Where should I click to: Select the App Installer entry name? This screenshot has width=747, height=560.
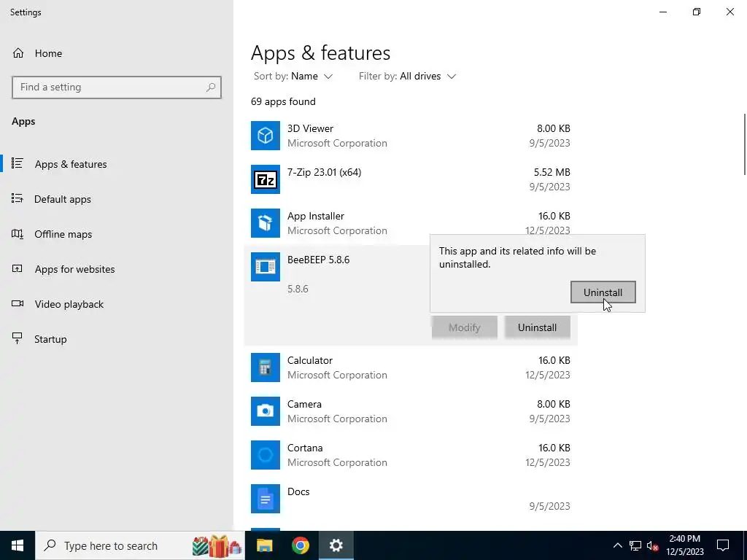(x=315, y=216)
